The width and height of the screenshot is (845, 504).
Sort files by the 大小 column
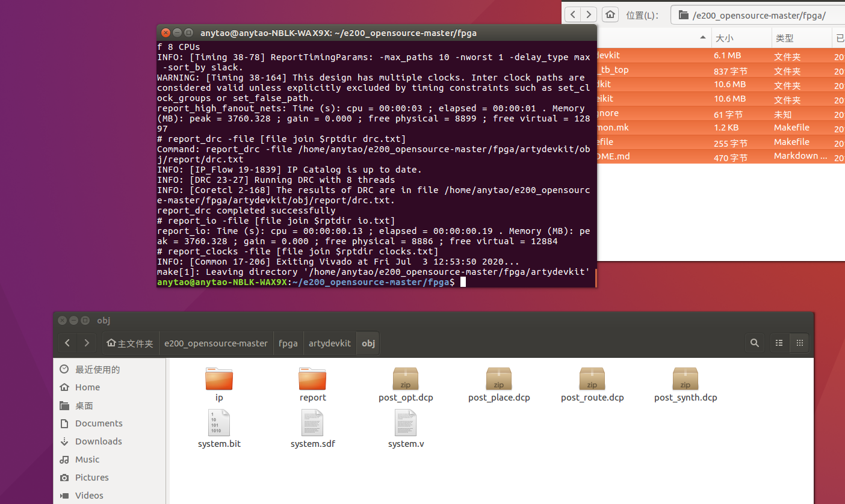(740, 38)
